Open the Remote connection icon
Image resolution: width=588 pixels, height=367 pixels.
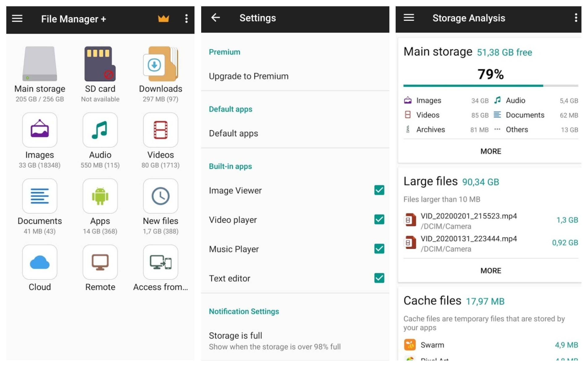pos(100,262)
